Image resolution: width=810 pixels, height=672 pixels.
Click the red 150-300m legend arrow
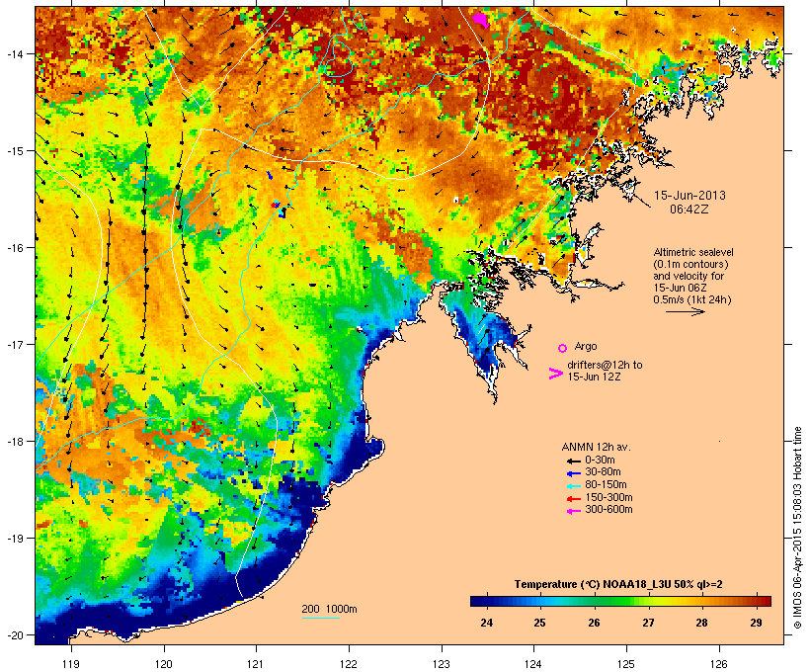point(573,499)
